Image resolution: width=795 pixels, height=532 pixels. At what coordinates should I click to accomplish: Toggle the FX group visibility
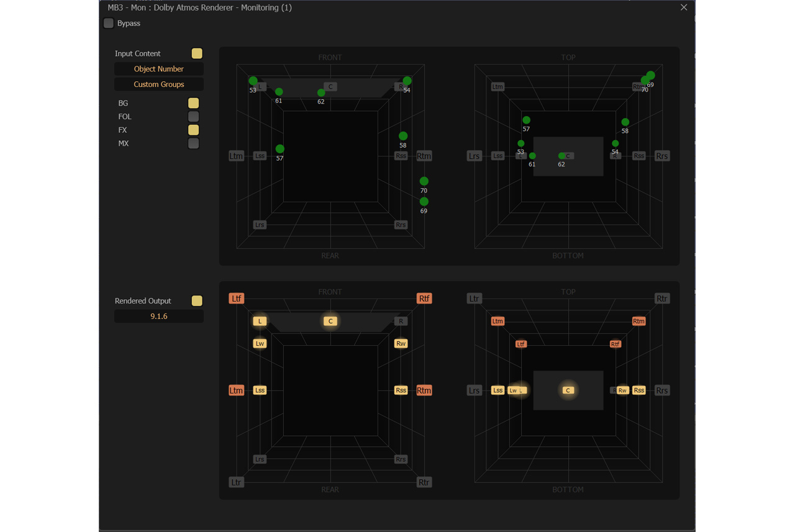coord(194,130)
